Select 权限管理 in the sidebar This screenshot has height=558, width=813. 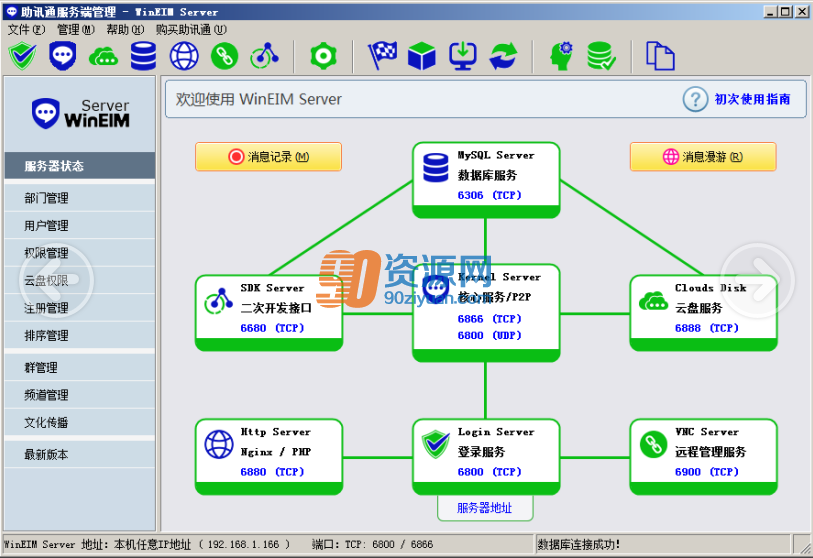tap(80, 253)
